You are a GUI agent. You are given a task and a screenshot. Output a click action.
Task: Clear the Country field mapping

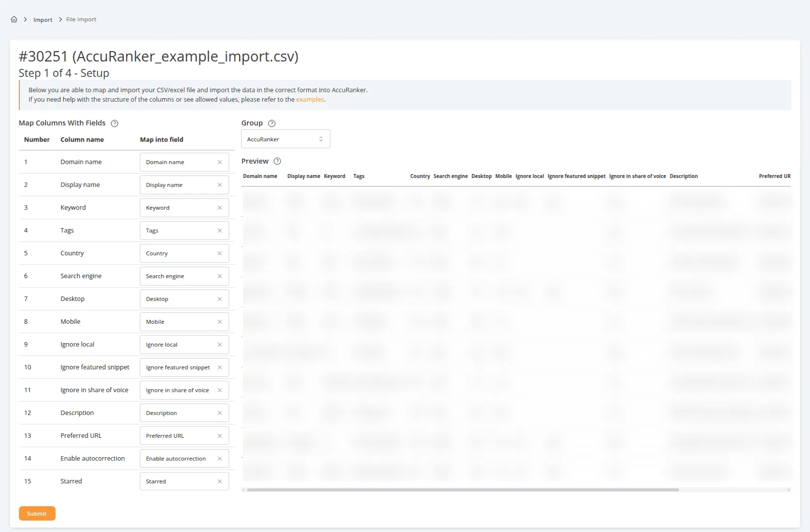pos(220,253)
